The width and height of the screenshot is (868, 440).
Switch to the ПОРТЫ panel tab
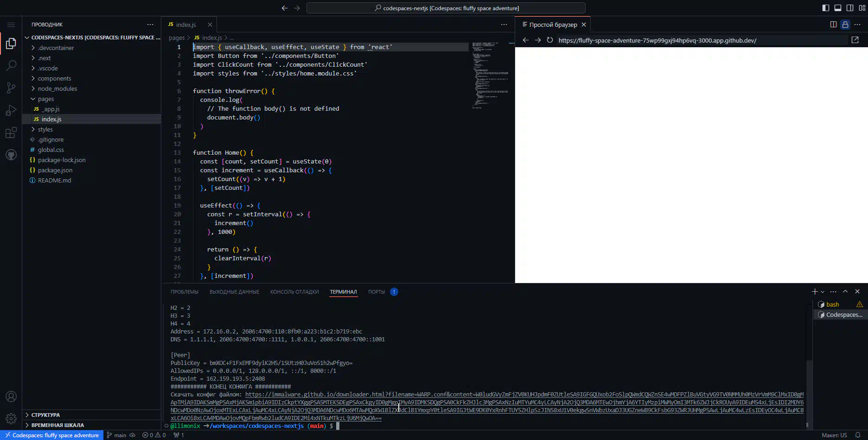point(377,292)
